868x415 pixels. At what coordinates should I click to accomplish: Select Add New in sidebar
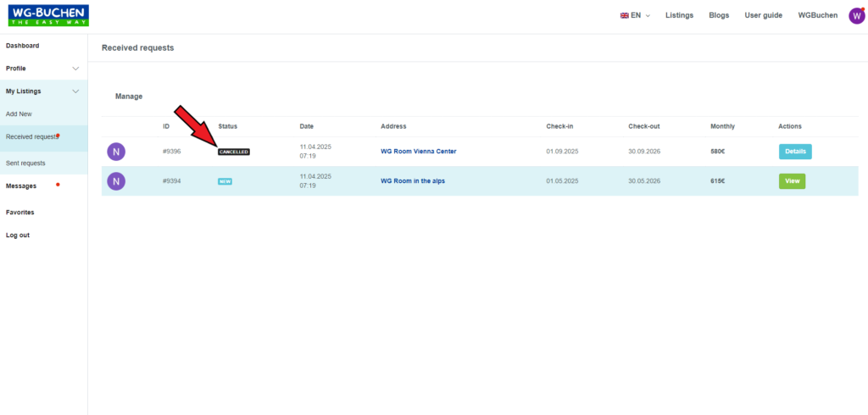tap(19, 114)
